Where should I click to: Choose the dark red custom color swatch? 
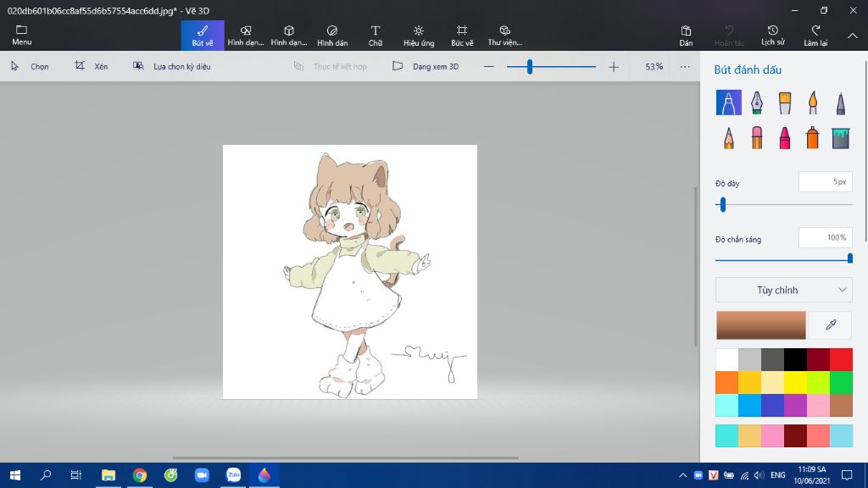tap(795, 436)
